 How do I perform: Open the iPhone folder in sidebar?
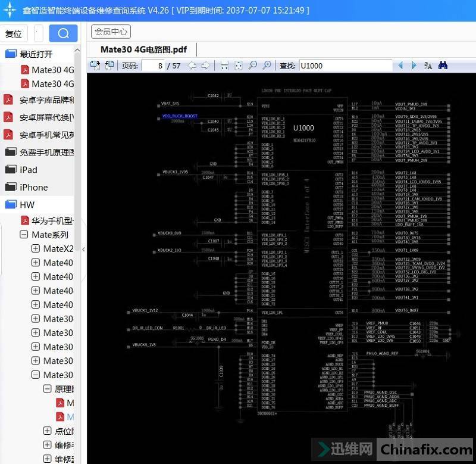point(33,187)
